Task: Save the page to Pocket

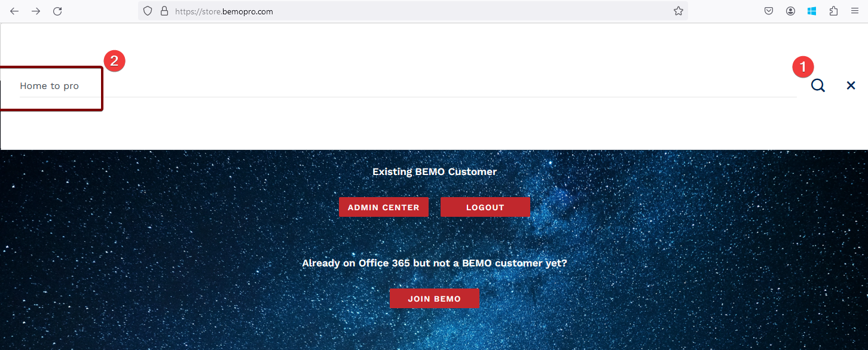Action: [x=769, y=11]
